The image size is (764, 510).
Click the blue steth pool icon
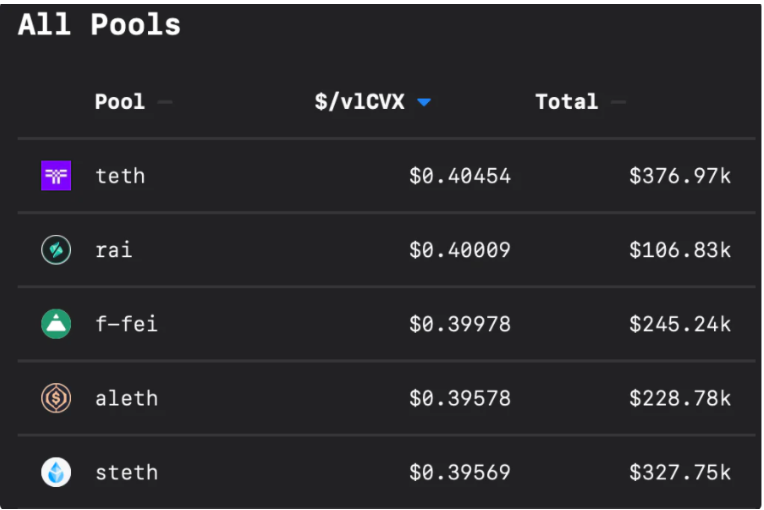tap(56, 472)
